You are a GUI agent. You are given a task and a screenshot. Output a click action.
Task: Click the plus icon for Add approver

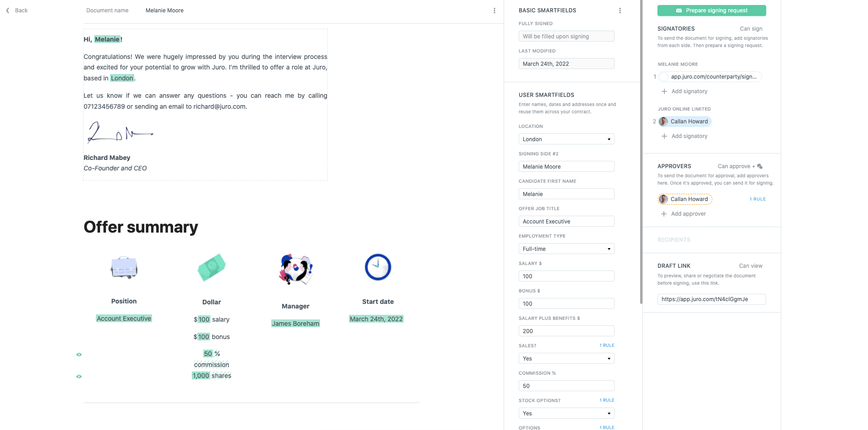pos(664,213)
